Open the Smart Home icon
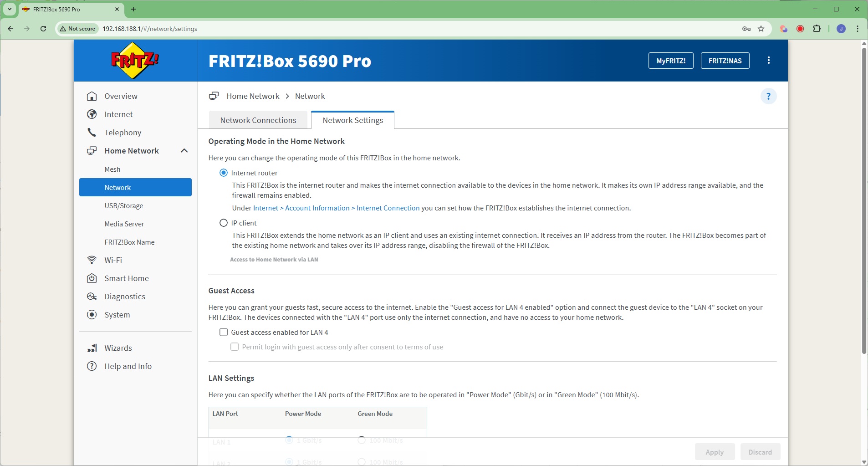The image size is (868, 466). click(x=92, y=278)
